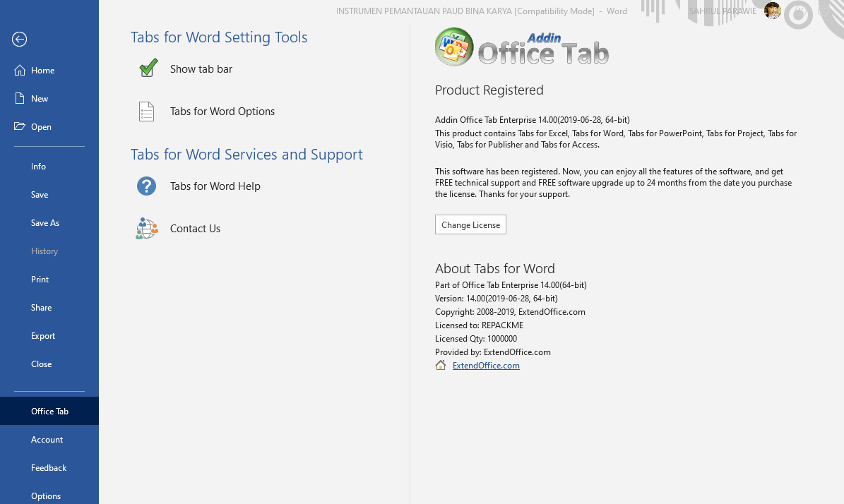
Task: Click the SAHRUL PARAWIE account name
Action: [723, 11]
